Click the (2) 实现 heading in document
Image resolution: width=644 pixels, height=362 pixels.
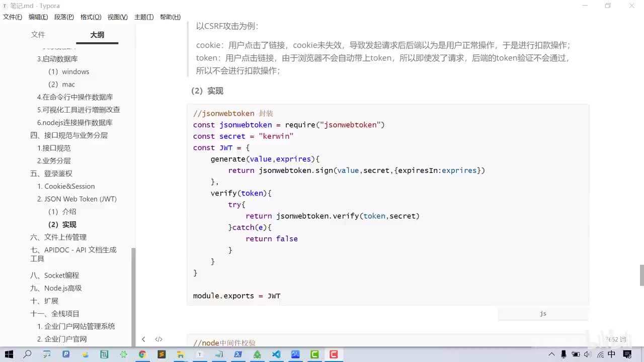207,91
